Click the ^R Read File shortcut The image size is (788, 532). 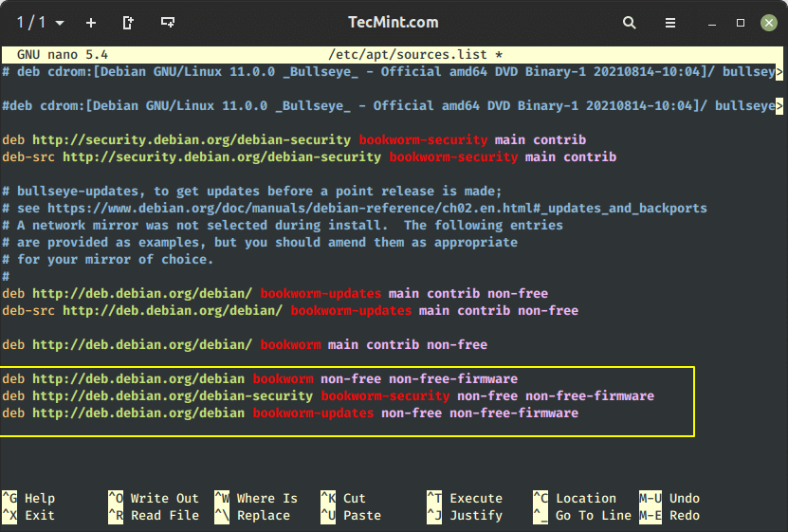click(x=154, y=516)
